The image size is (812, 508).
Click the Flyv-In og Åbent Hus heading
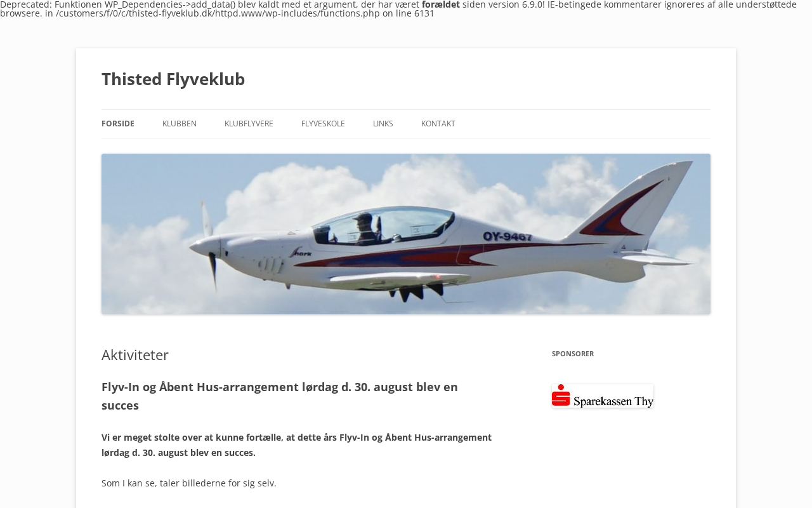280,396
